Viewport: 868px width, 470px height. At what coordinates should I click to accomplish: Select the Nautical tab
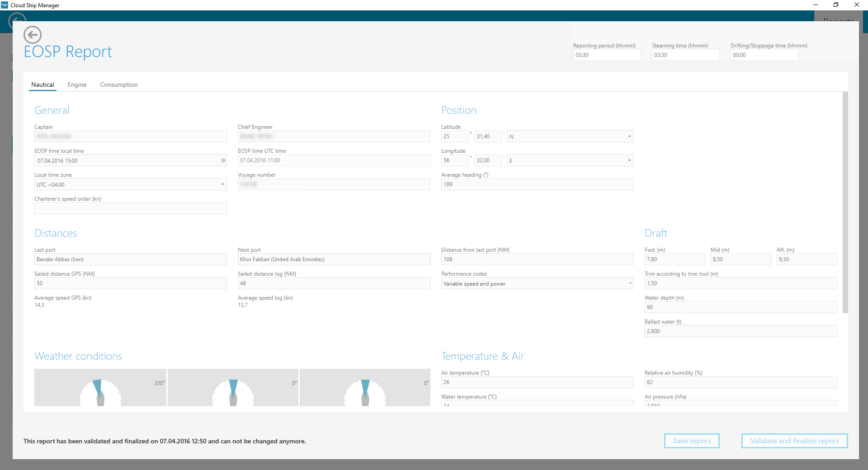tap(42, 85)
